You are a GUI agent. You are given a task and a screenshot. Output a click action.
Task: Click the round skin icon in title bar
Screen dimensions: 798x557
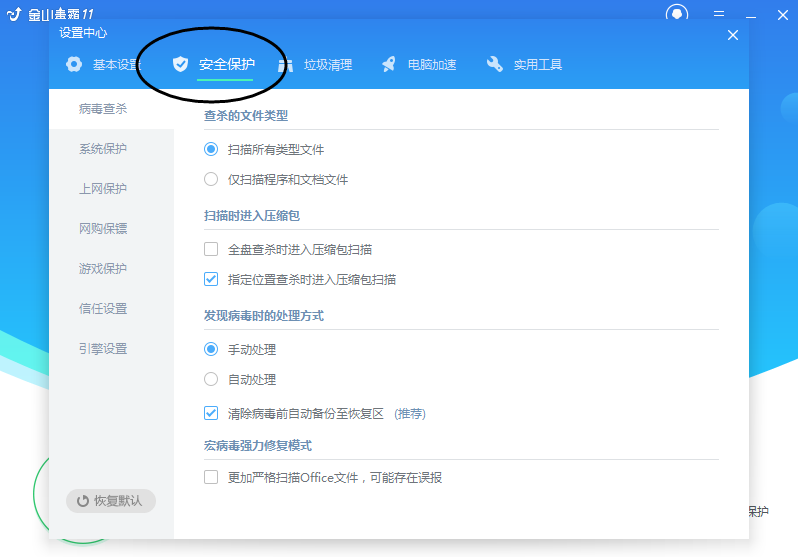tap(678, 14)
